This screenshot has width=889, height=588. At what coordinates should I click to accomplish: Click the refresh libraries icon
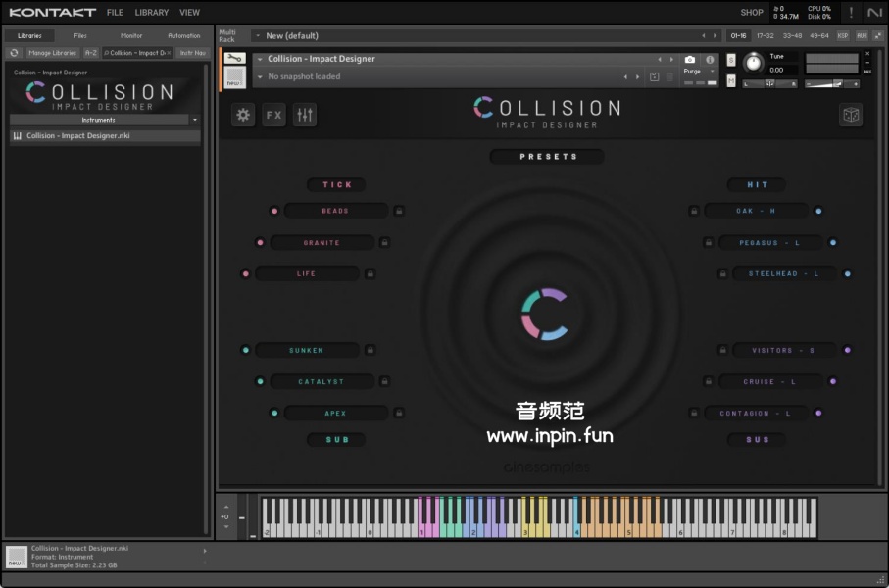tap(14, 53)
